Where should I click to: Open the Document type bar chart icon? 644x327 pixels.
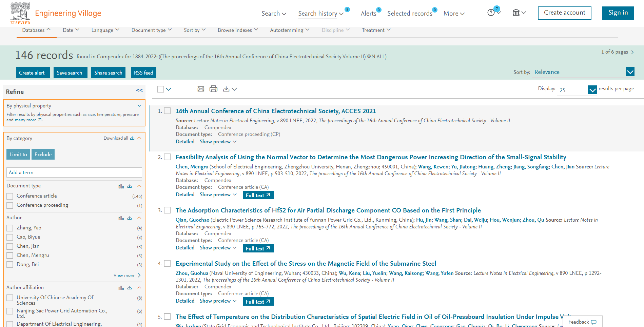pyautogui.click(x=121, y=186)
